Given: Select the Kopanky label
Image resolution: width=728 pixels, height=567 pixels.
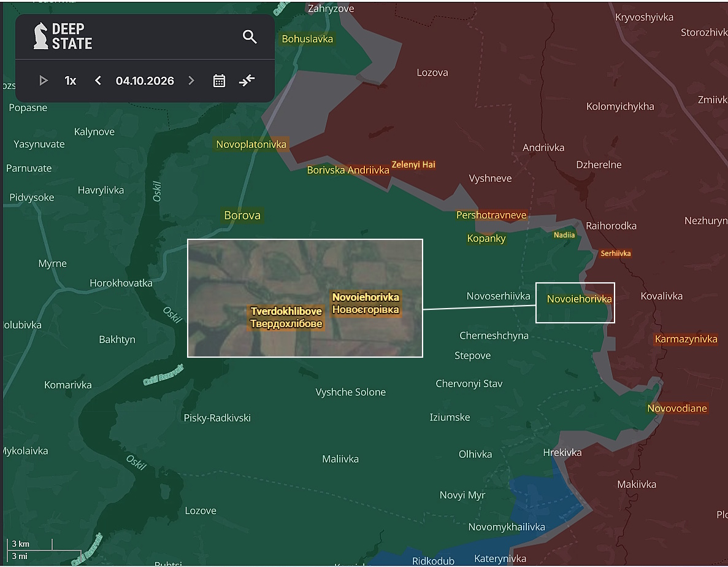Looking at the screenshot, I should [486, 238].
